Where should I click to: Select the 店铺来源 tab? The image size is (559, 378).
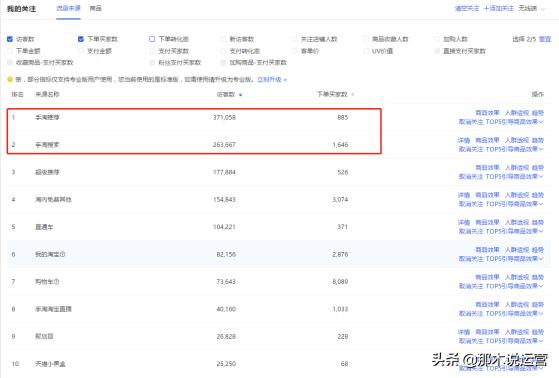(x=68, y=8)
